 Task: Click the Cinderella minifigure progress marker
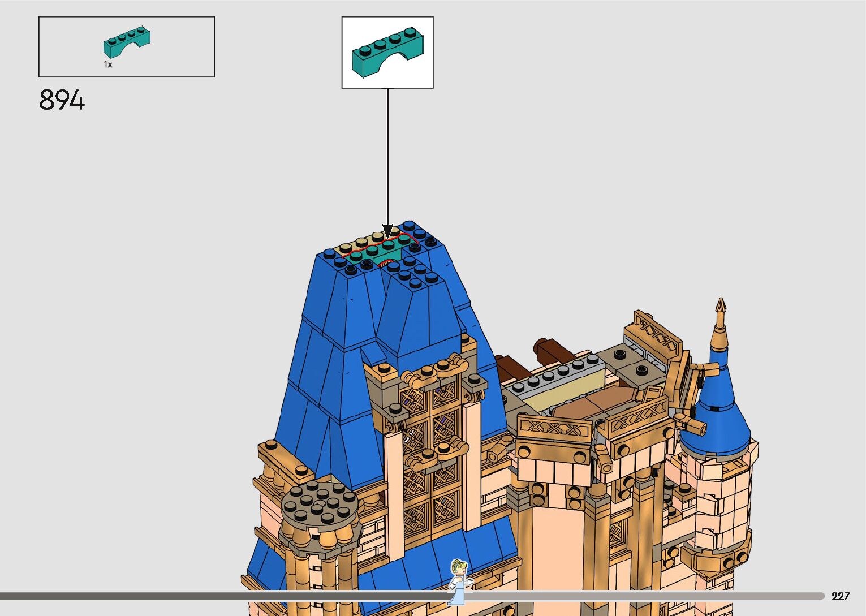tap(457, 581)
